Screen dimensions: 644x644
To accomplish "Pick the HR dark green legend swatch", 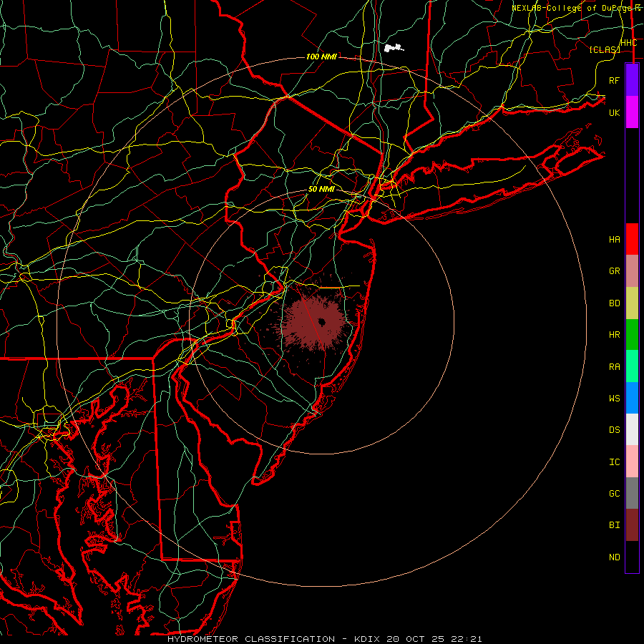I will click(x=632, y=335).
